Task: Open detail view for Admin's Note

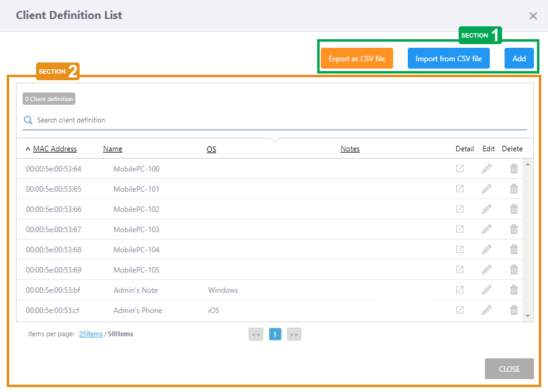Action: point(459,290)
